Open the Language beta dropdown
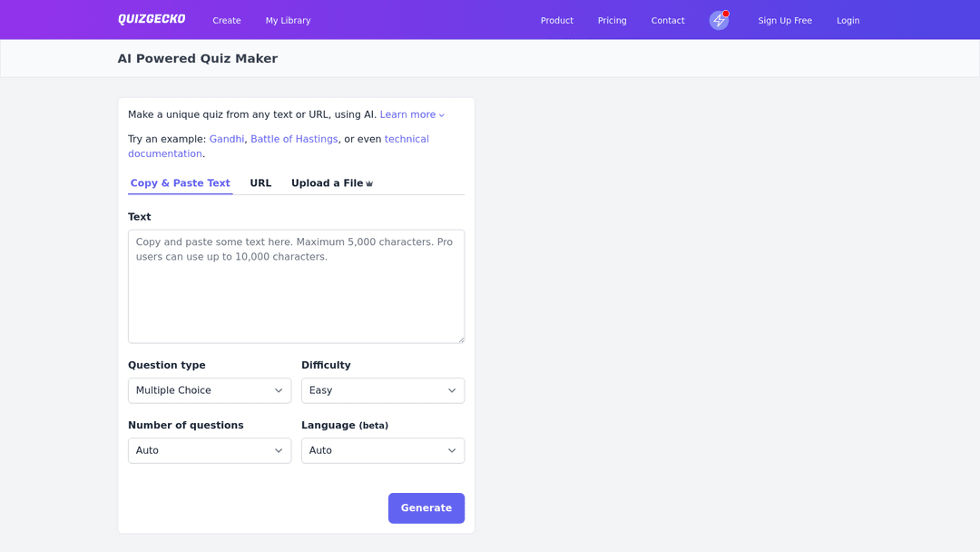 (383, 450)
